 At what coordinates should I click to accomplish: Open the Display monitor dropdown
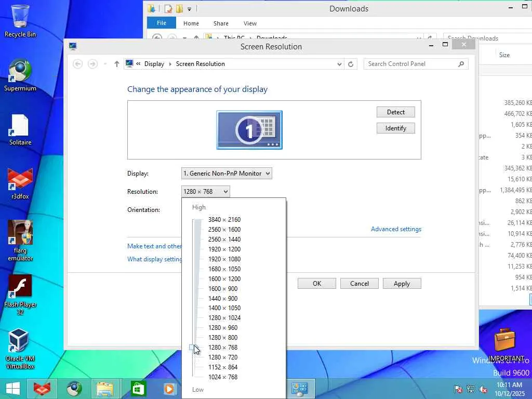click(x=227, y=174)
